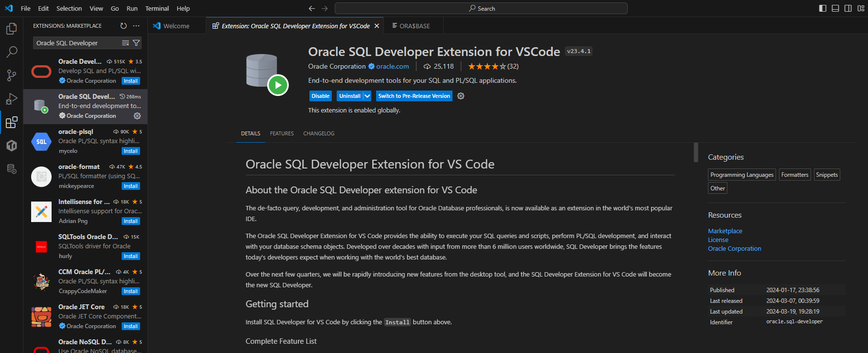Clear extensions search results icon
868x353 pixels.
(126, 43)
